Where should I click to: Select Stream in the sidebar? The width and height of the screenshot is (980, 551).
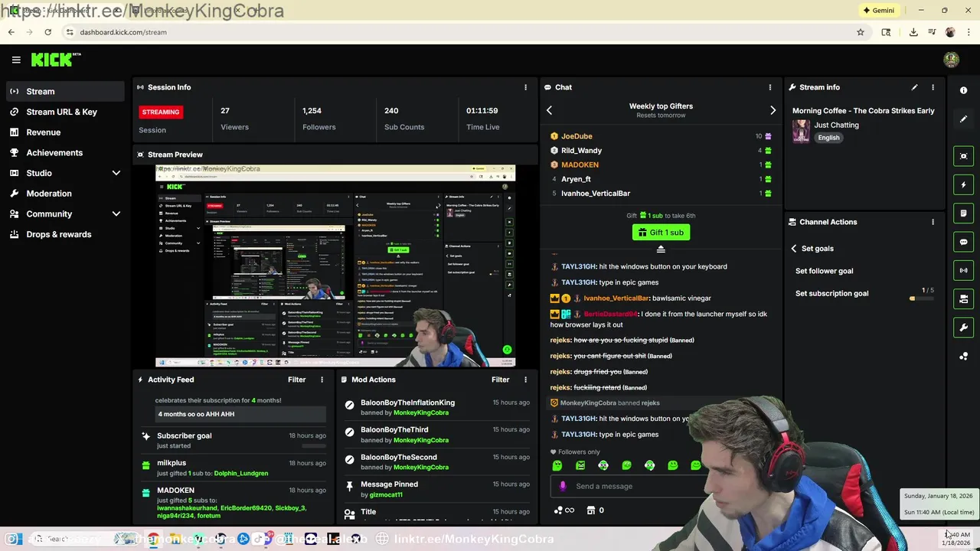64,92
